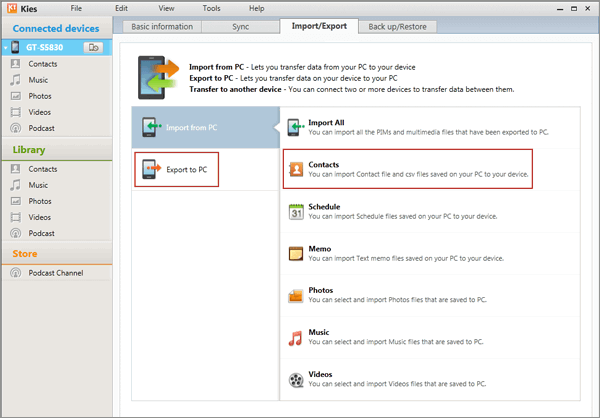Screen dimensions: 600x418
Task: Click the Import All phone icon
Action: [x=295, y=127]
